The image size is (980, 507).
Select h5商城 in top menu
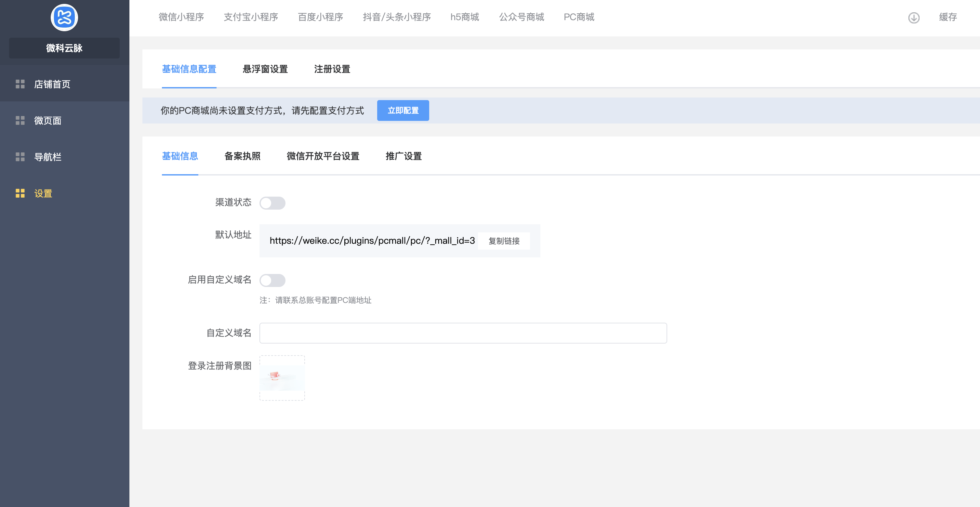(465, 17)
